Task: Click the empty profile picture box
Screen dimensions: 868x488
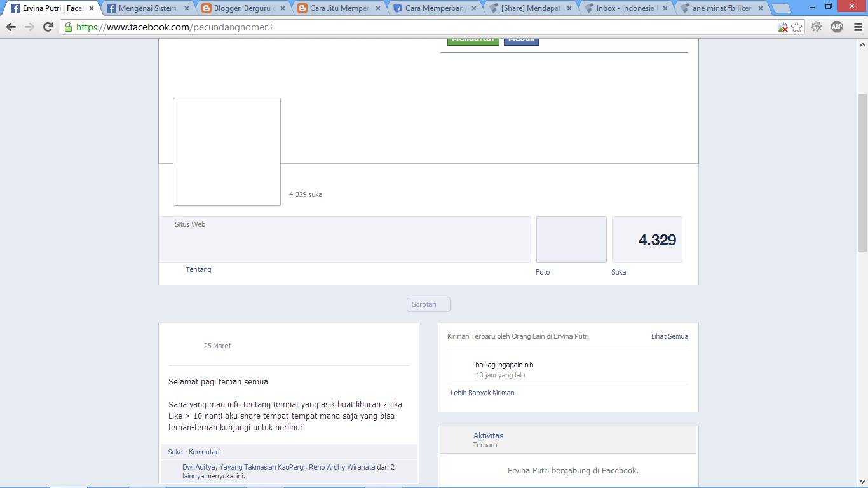Action: (x=227, y=152)
